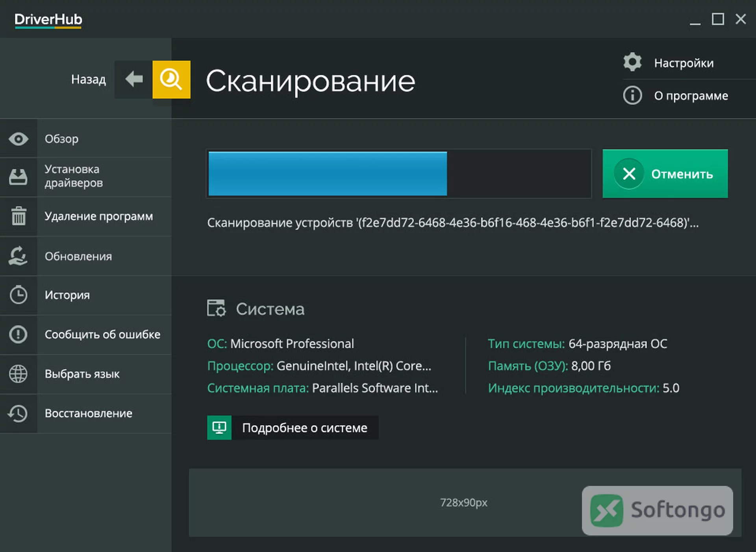
Task: Click the blue scanning progress bar
Action: [399, 174]
